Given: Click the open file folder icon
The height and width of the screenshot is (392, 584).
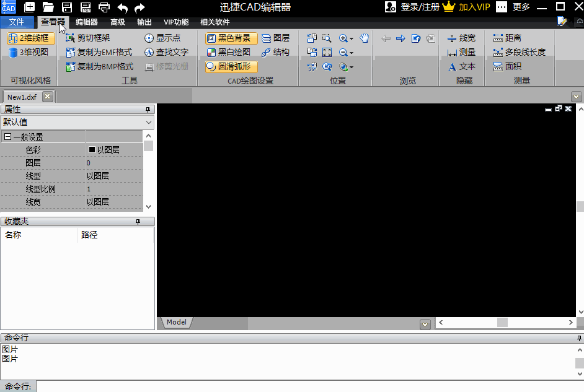Looking at the screenshot, I should [48, 7].
